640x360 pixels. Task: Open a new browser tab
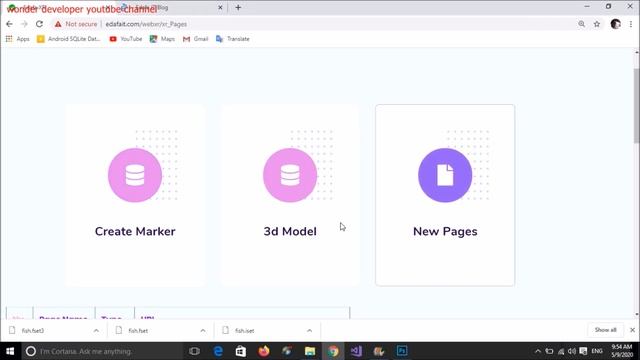(x=238, y=7)
